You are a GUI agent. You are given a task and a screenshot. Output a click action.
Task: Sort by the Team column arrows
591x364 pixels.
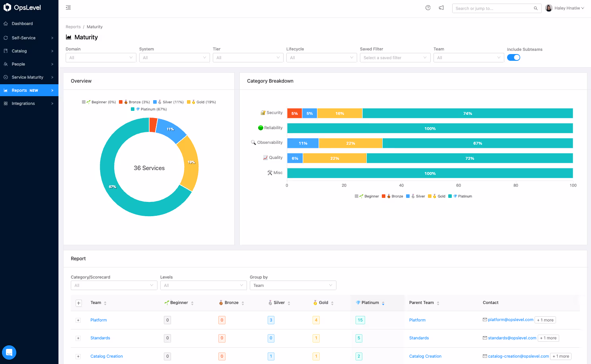pos(105,303)
